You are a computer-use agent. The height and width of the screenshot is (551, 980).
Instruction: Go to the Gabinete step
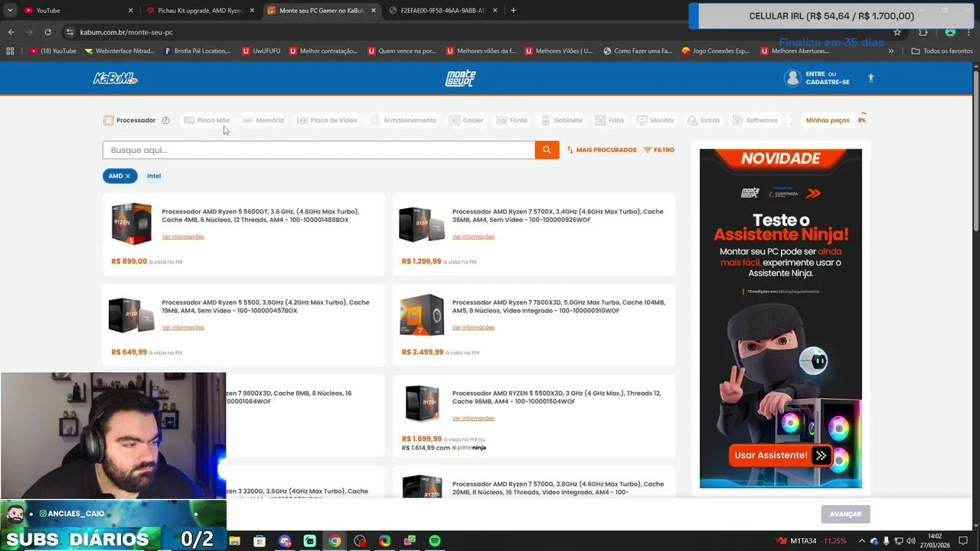[x=562, y=120]
